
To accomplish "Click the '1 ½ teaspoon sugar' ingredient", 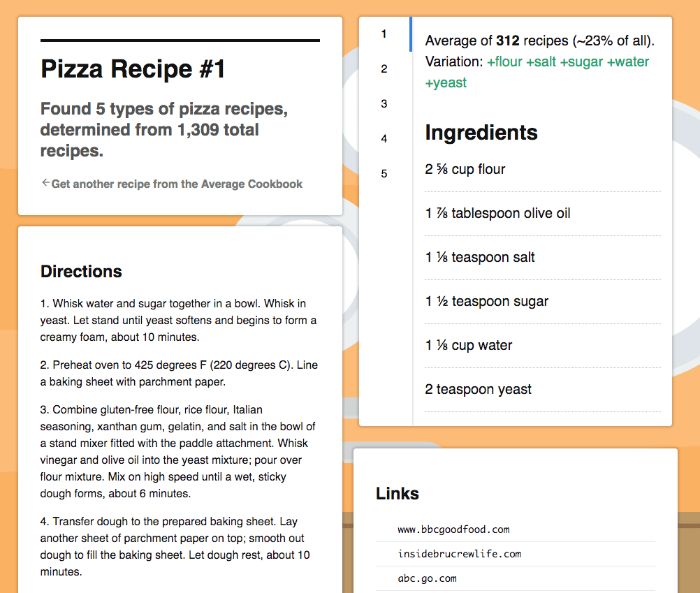I will tap(486, 302).
